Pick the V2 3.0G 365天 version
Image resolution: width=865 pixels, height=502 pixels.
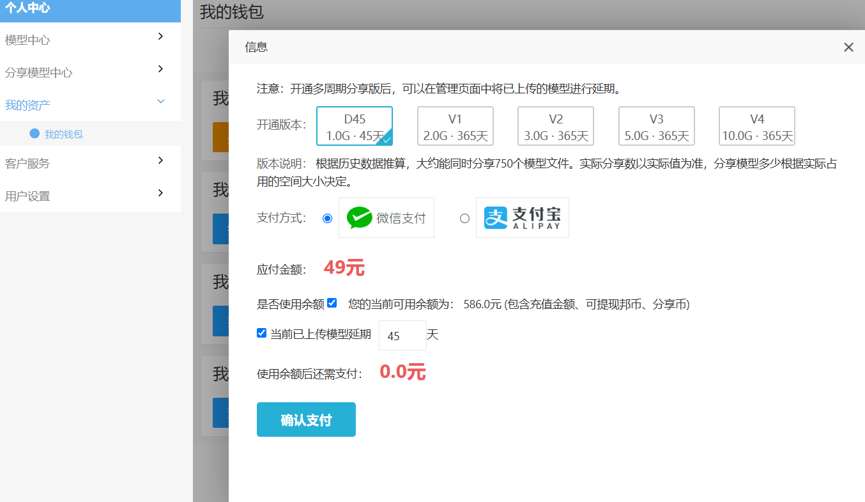coord(556,126)
